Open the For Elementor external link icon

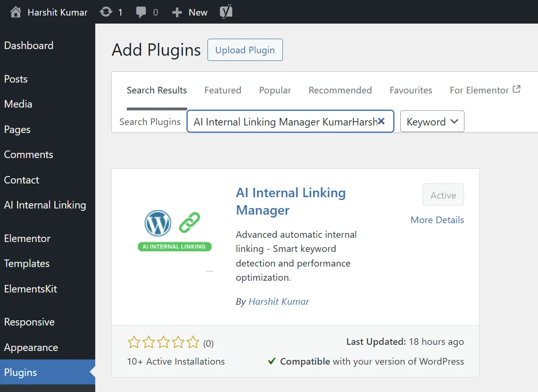click(517, 88)
